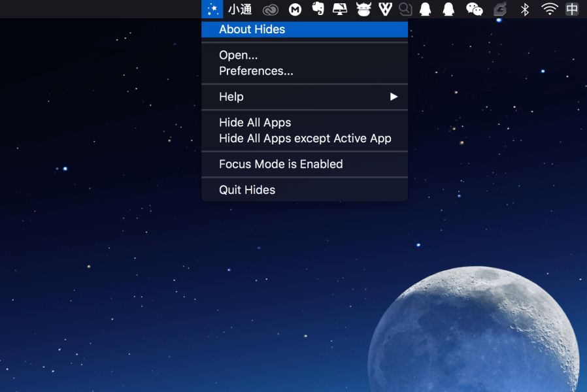Open Adobe Creative Cloud menu bar icon
587x392 pixels.
point(270,10)
